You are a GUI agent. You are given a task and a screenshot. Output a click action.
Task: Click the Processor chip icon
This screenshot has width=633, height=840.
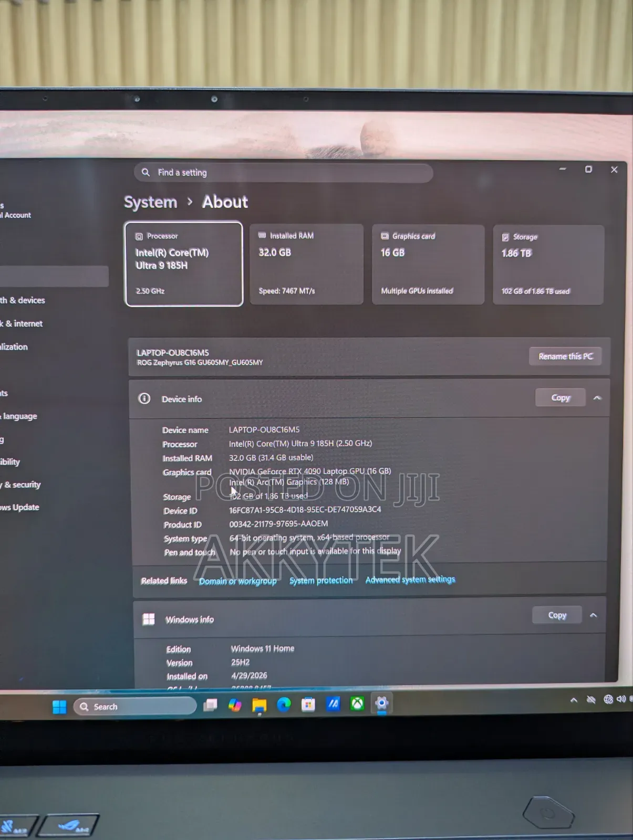[x=139, y=237]
